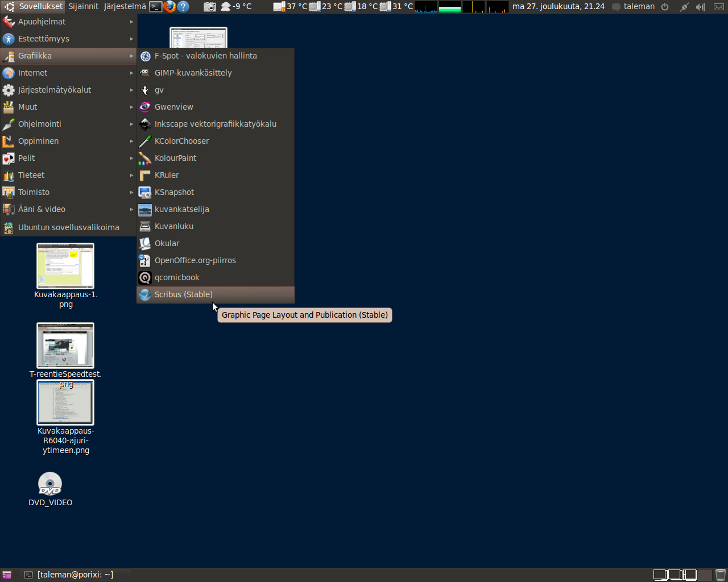This screenshot has height=582, width=728.
Task: Click the Gwenview eye icon
Action: (145, 107)
